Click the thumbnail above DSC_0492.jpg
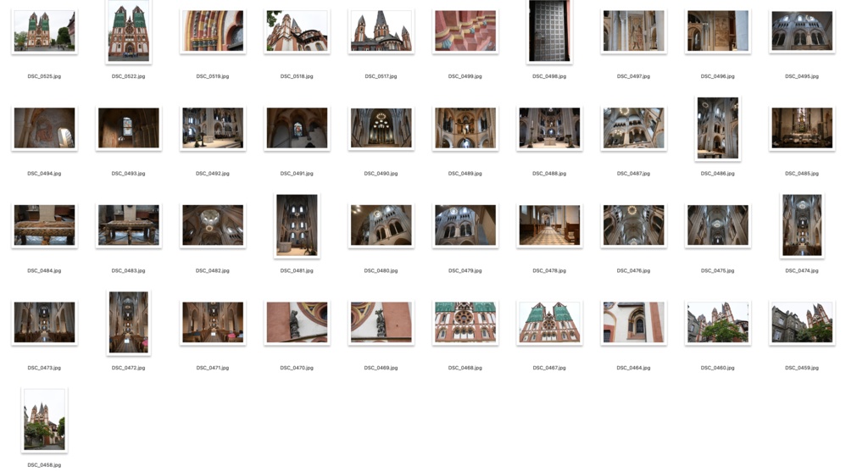 point(213,128)
